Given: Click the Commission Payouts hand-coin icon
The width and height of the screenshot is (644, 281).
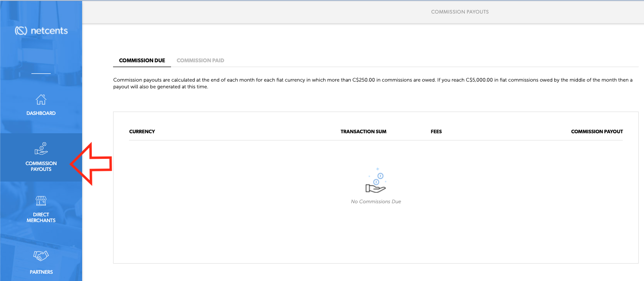Looking at the screenshot, I should click(x=41, y=148).
